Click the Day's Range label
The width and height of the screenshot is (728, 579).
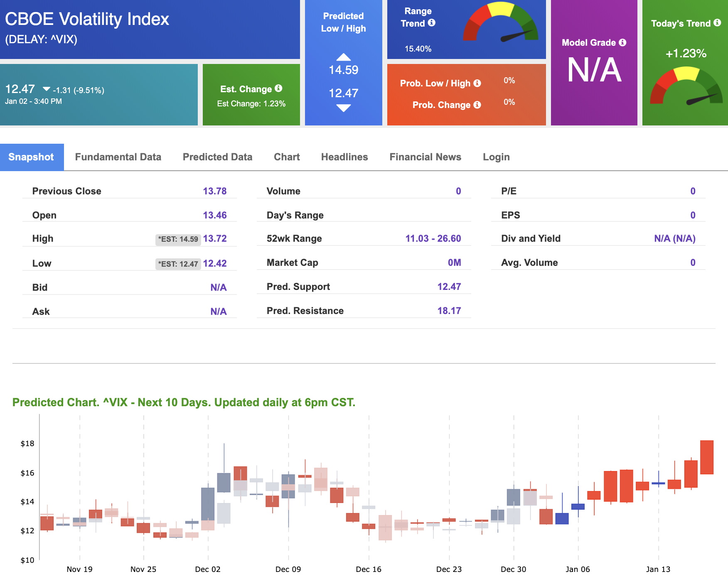pyautogui.click(x=295, y=215)
